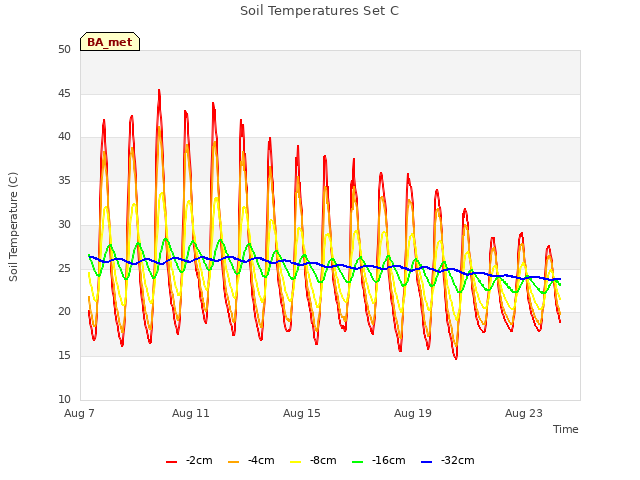
Task: Toggle the -16cm series in legend
Action: 378,460
